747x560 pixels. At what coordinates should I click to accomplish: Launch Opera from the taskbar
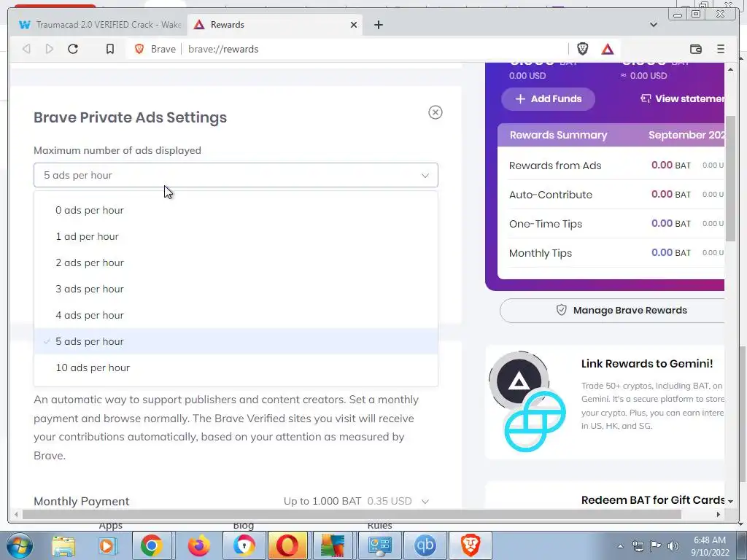tap(287, 545)
